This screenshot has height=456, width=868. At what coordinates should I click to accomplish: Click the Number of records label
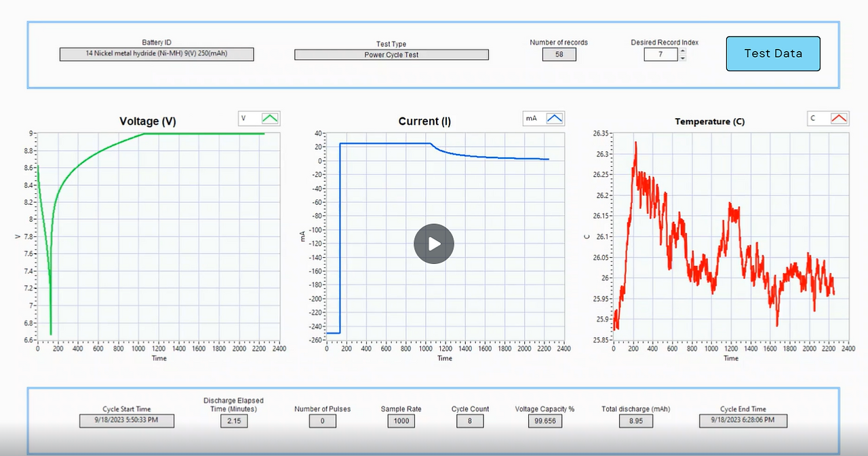559,42
